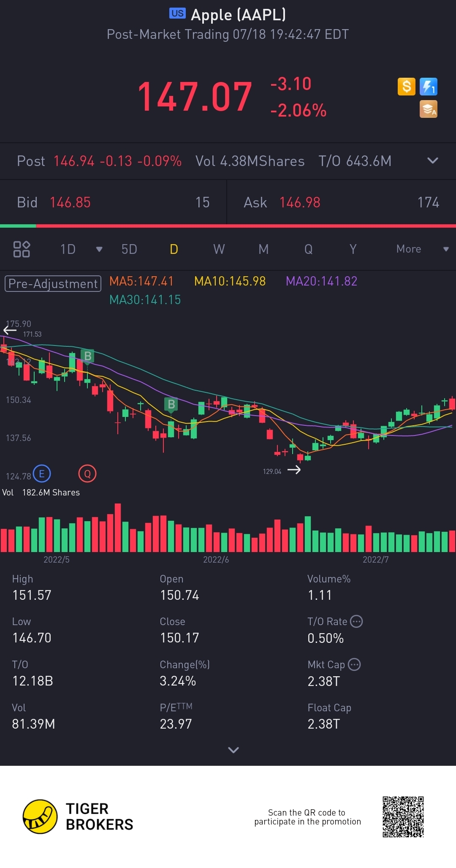Select the Q quarterly chart tab
Image resolution: width=456 pixels, height=868 pixels.
pyautogui.click(x=309, y=249)
